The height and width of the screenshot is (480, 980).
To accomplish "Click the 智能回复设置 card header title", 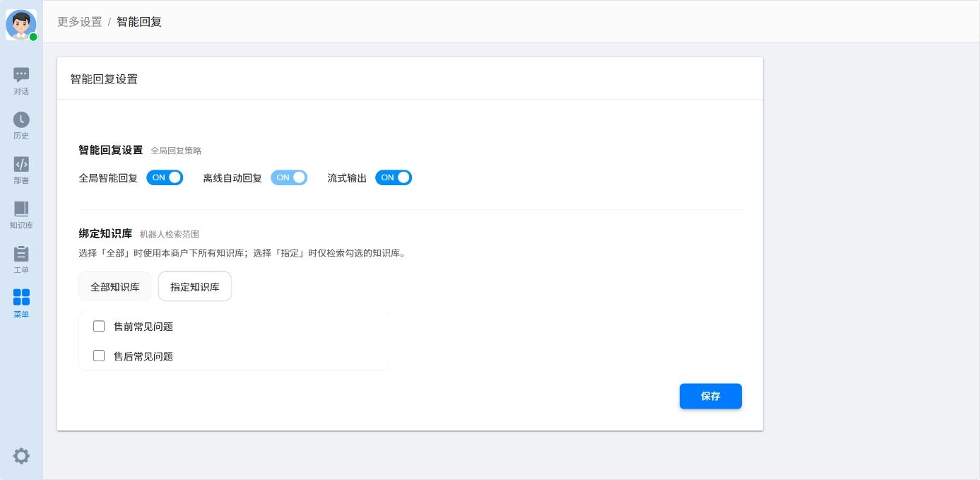I will 104,79.
